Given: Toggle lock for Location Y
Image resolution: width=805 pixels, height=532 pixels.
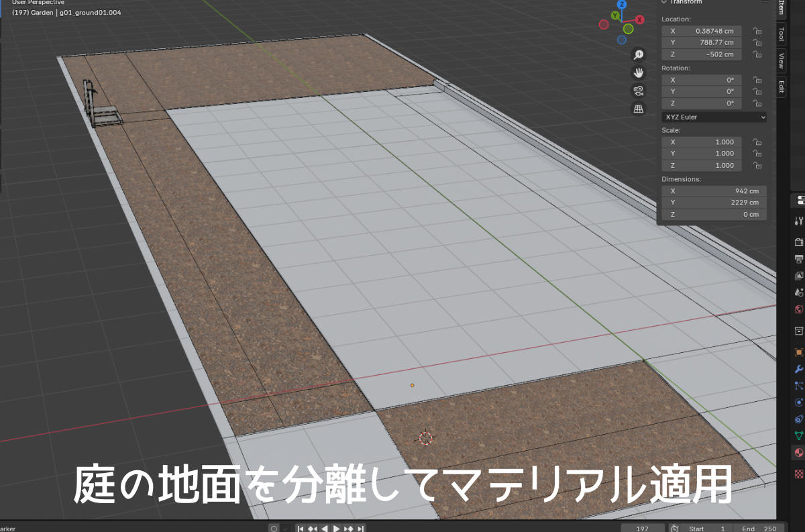Looking at the screenshot, I should click(756, 42).
